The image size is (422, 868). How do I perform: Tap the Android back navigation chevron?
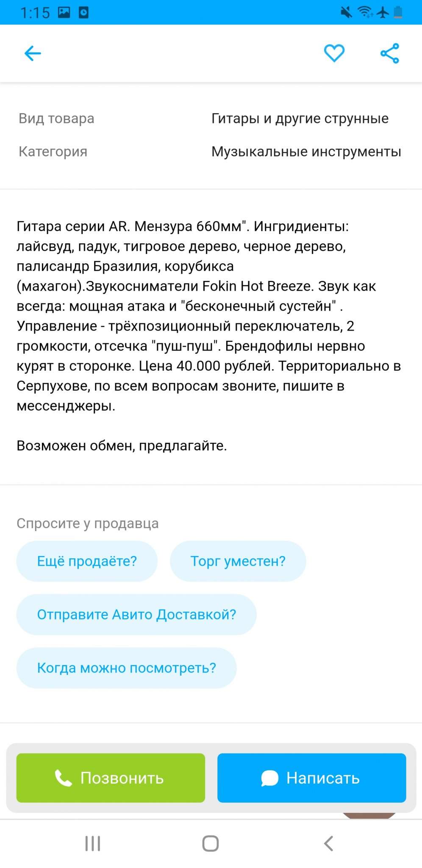(328, 843)
